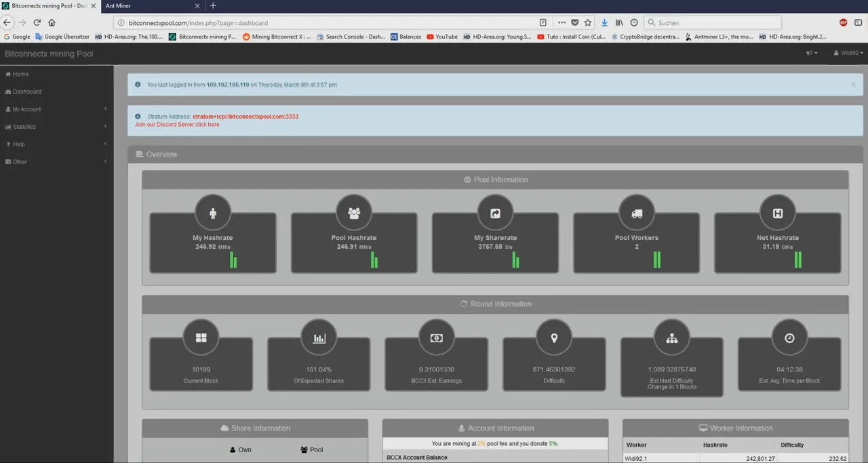Screen dimensions: 868x463
Task: Expand the Help sidebar menu
Action: [57, 144]
